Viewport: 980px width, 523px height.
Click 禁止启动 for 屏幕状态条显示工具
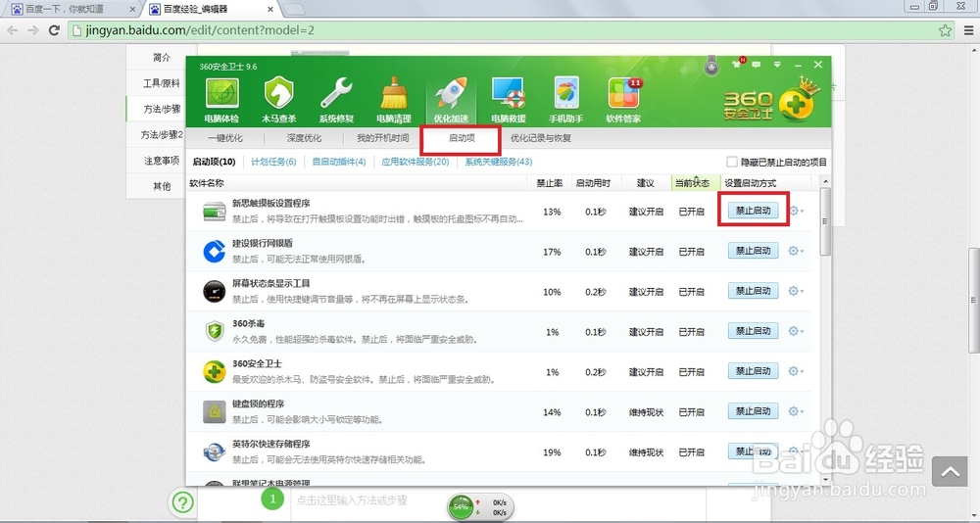(753, 291)
